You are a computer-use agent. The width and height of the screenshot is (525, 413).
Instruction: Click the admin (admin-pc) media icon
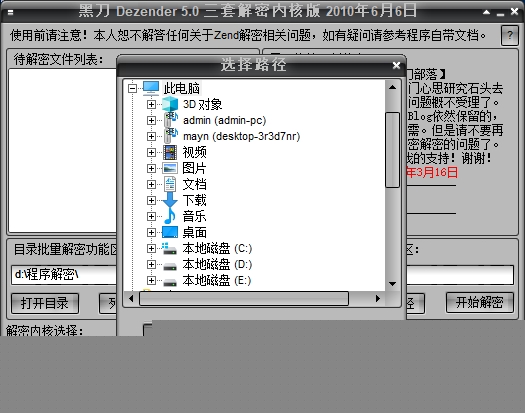pyautogui.click(x=170, y=120)
